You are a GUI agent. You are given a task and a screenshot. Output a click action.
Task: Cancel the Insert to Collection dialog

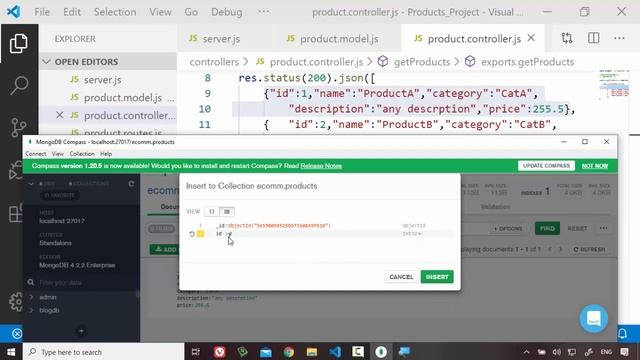point(401,277)
